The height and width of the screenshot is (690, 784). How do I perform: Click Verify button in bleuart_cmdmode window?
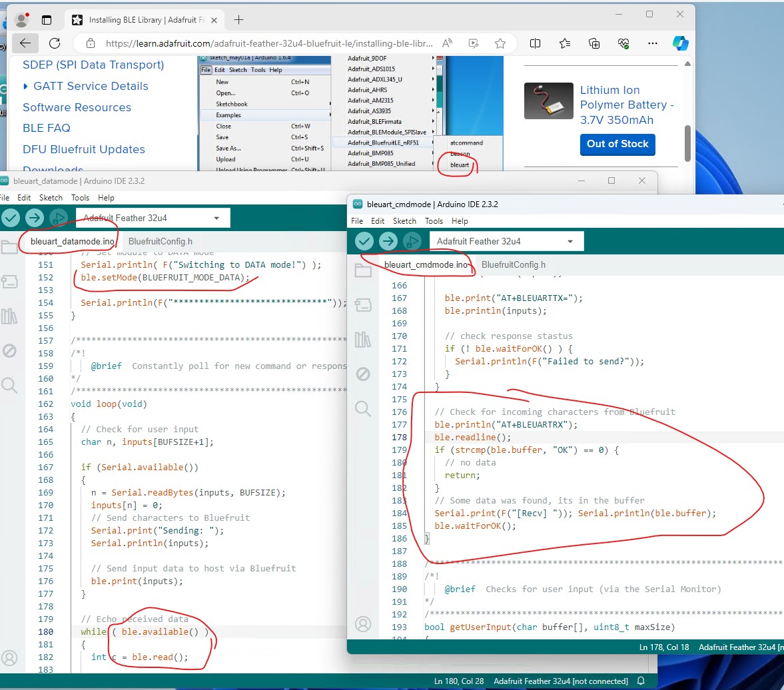[x=364, y=241]
